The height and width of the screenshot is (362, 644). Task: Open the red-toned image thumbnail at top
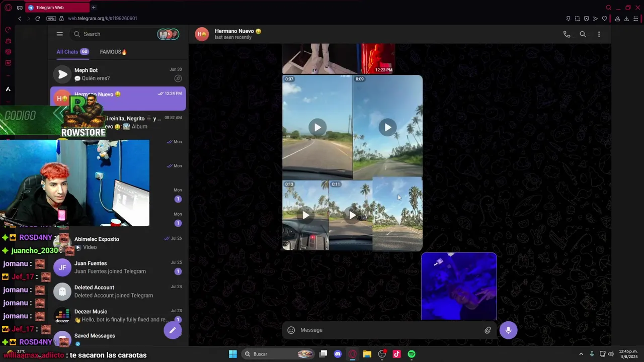(x=378, y=58)
